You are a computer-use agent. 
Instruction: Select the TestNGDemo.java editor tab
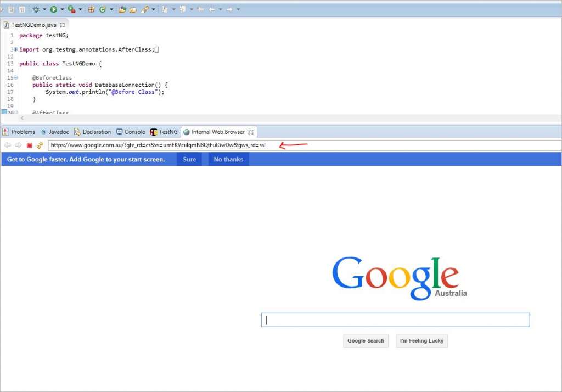coord(33,25)
